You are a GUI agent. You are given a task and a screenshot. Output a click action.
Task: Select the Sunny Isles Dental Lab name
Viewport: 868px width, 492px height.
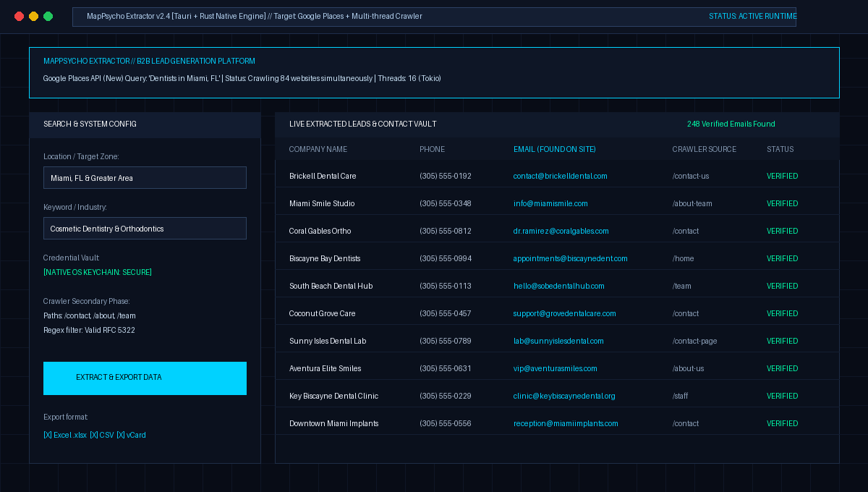pyautogui.click(x=328, y=342)
